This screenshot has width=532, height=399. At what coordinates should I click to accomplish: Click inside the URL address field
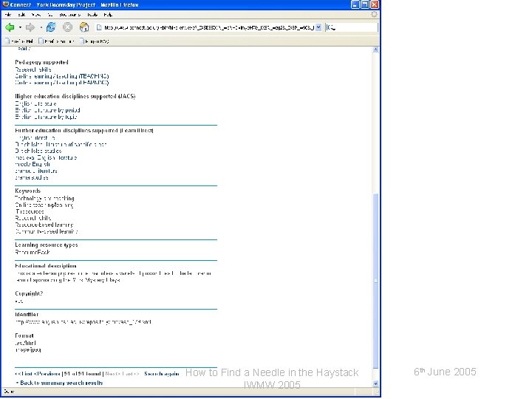pos(208,27)
